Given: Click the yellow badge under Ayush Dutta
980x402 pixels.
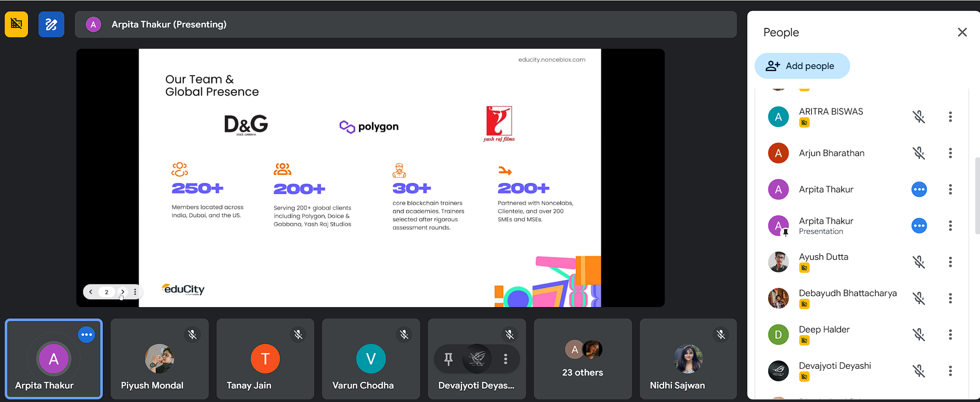Looking at the screenshot, I should tap(804, 268).
